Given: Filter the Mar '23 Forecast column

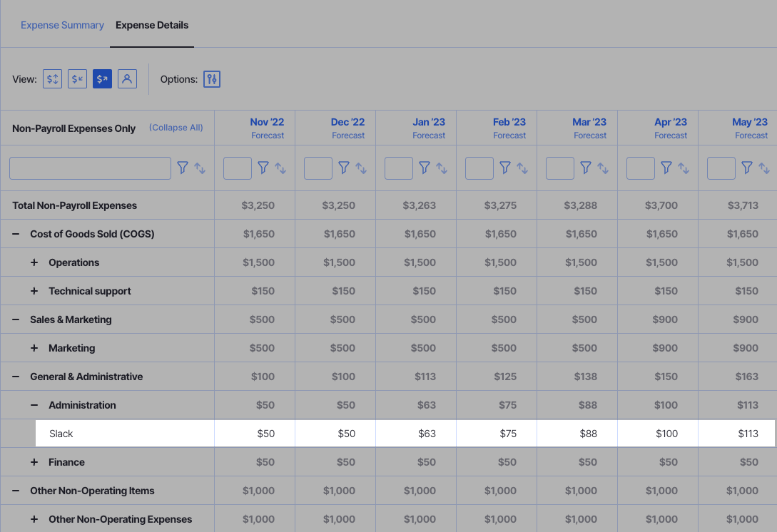Looking at the screenshot, I should coord(585,168).
